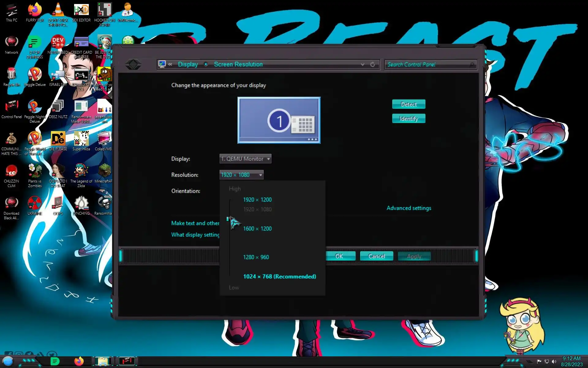
Task: Click the back navigation emblem button
Action: (133, 64)
